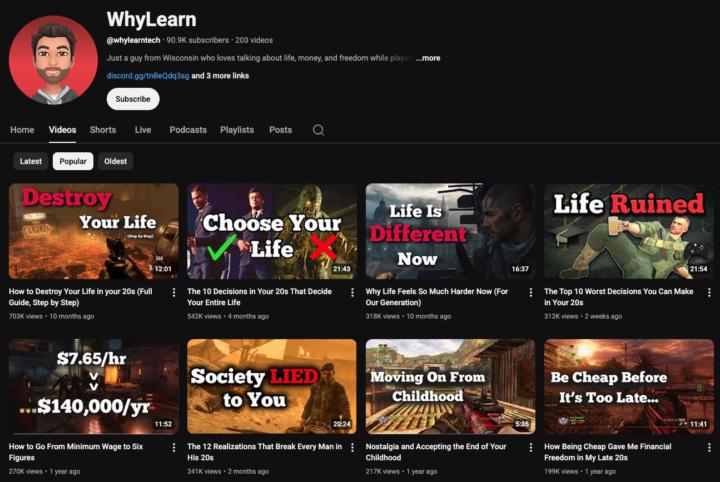Open options menu for 'The 10 Decisions in Your 20s' video
Viewport: 720px width, 482px height.
click(x=352, y=292)
